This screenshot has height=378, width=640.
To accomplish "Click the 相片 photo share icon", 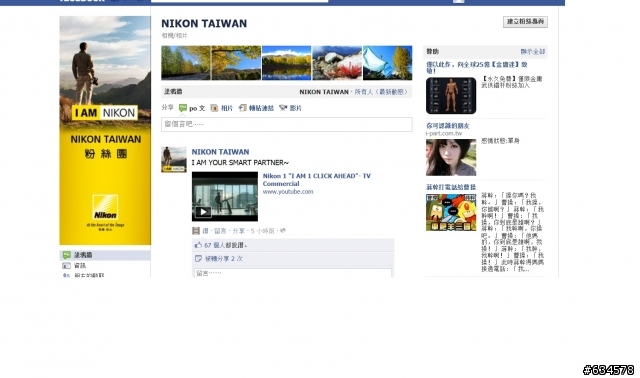I will pos(214,108).
